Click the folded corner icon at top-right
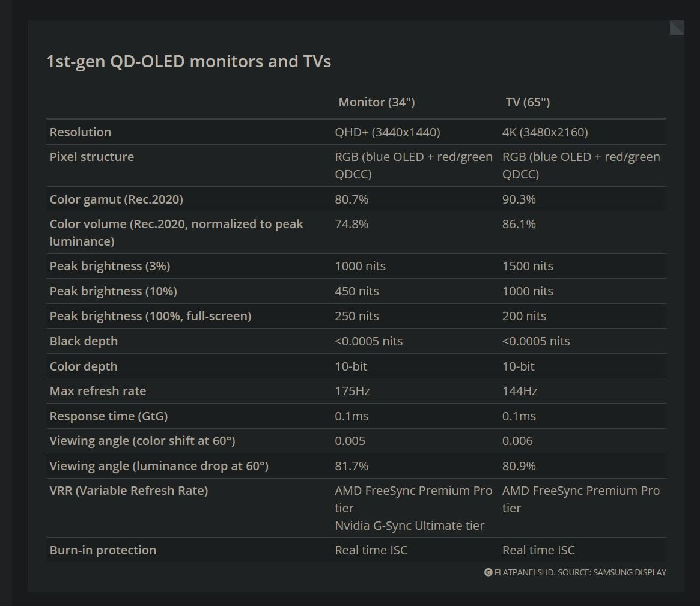 coord(677,28)
